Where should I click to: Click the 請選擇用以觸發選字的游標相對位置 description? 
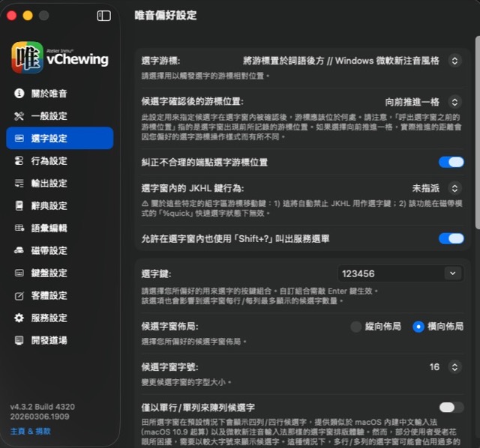(x=205, y=76)
